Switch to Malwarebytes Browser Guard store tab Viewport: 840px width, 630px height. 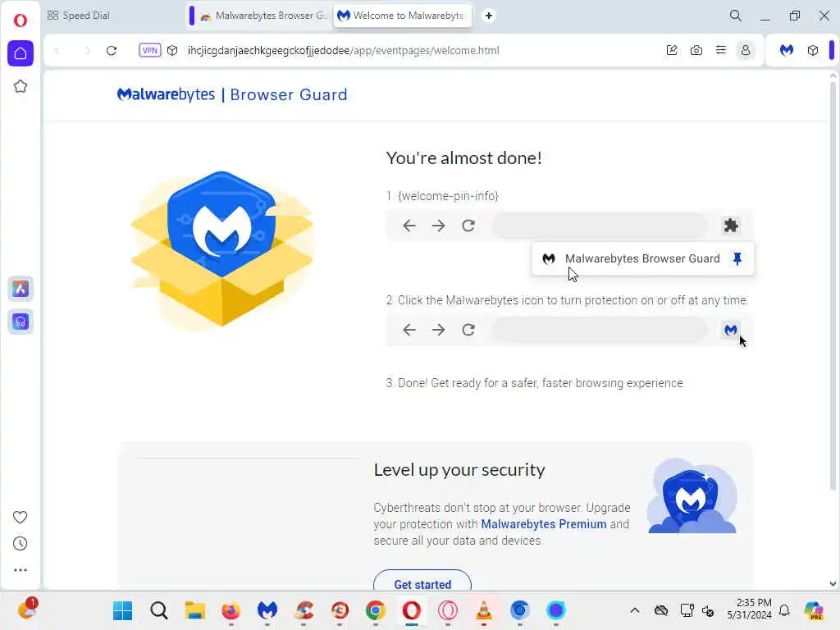pyautogui.click(x=263, y=16)
